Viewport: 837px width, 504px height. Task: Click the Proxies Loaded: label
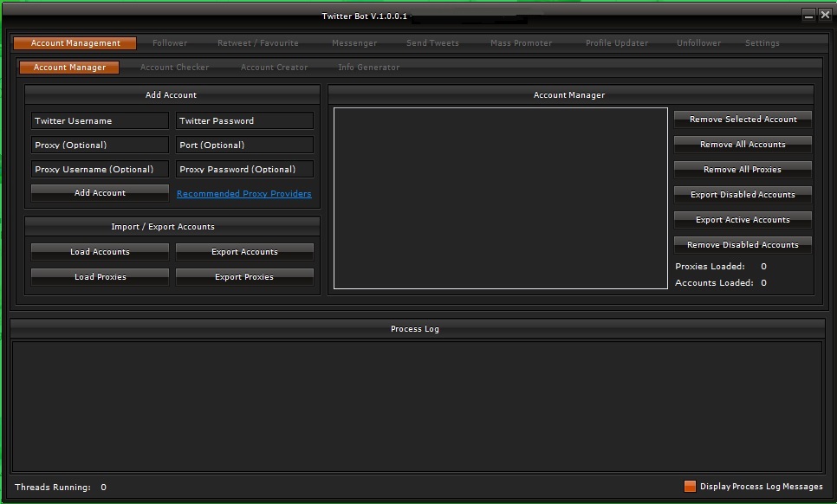[710, 266]
